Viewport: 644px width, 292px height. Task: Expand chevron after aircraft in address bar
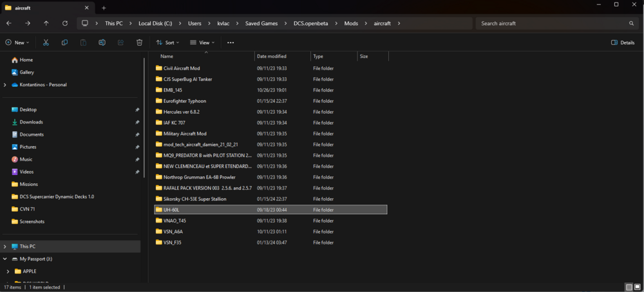click(399, 23)
